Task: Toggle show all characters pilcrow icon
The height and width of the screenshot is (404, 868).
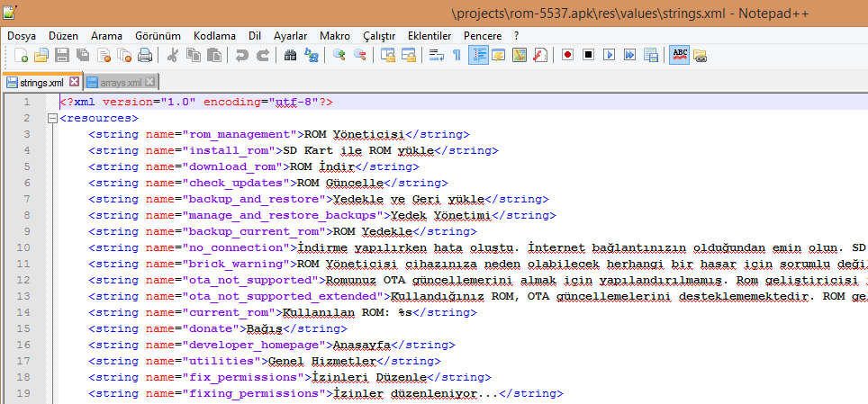Action: 457,56
